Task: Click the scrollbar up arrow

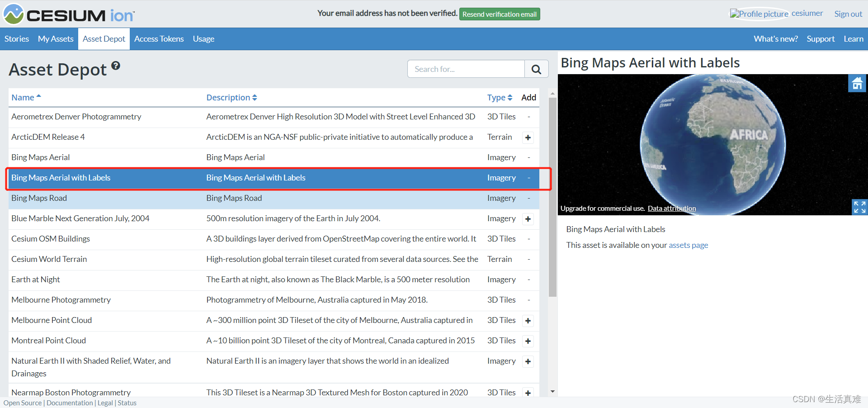Action: [x=552, y=94]
